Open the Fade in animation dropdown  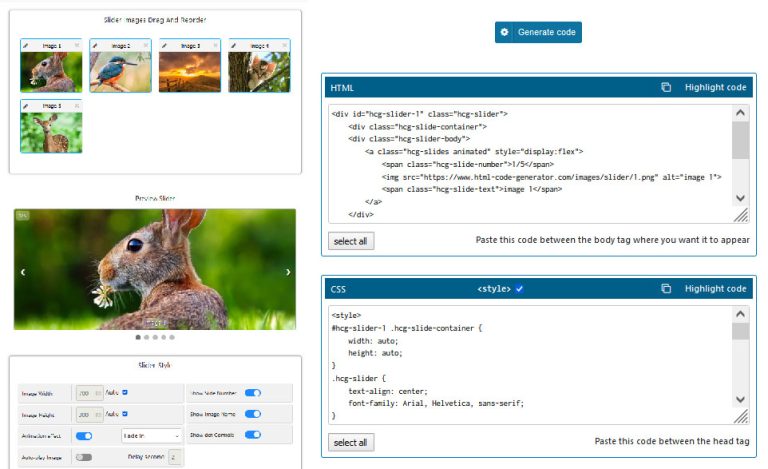[x=151, y=436]
